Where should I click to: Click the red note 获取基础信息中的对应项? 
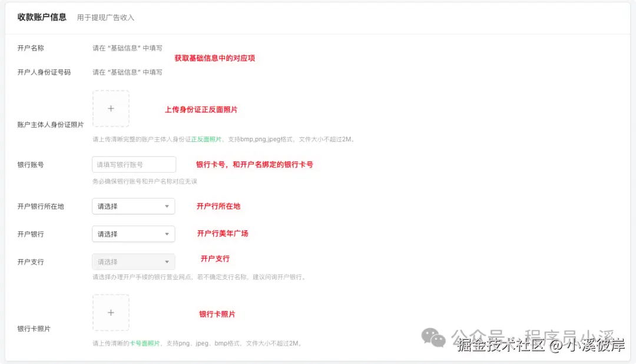(x=214, y=58)
